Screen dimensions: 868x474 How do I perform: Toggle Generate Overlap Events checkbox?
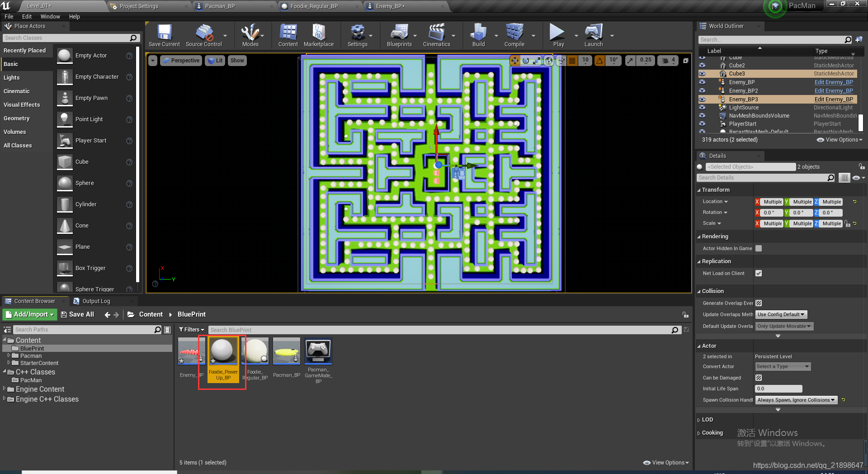[759, 303]
